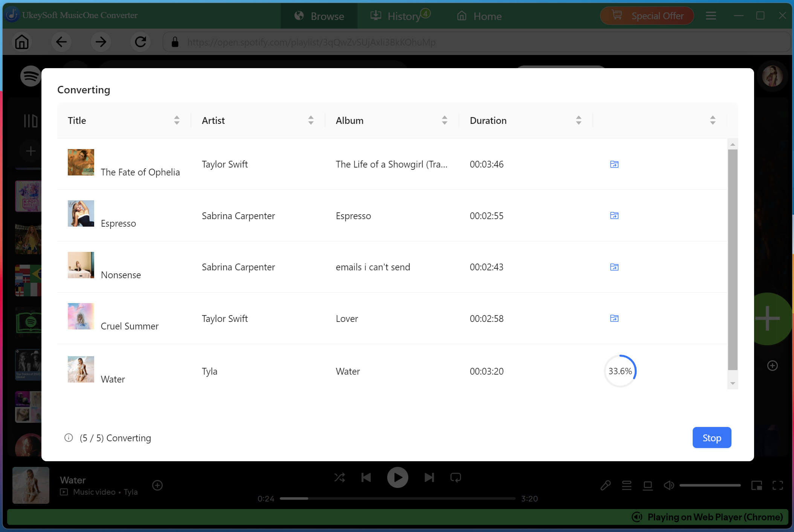Click the Espresso album cover thumbnail
This screenshot has width=794, height=532.
[x=81, y=213]
